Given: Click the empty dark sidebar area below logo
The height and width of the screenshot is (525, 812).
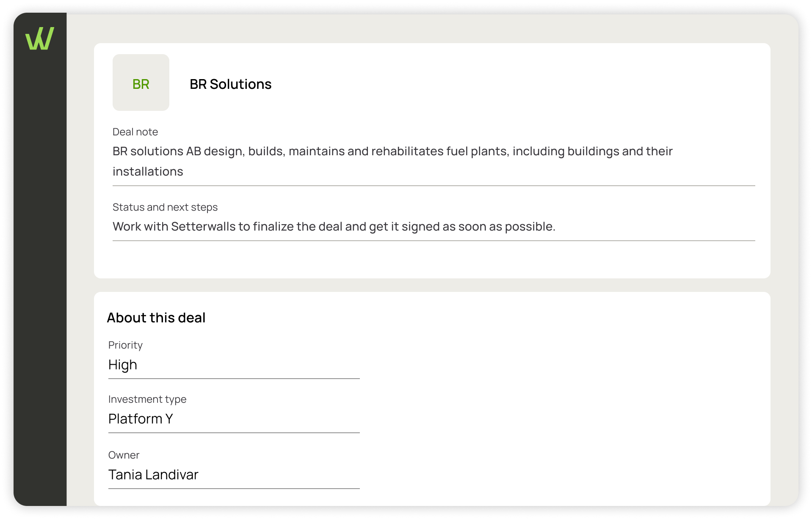Looking at the screenshot, I should click(40, 275).
